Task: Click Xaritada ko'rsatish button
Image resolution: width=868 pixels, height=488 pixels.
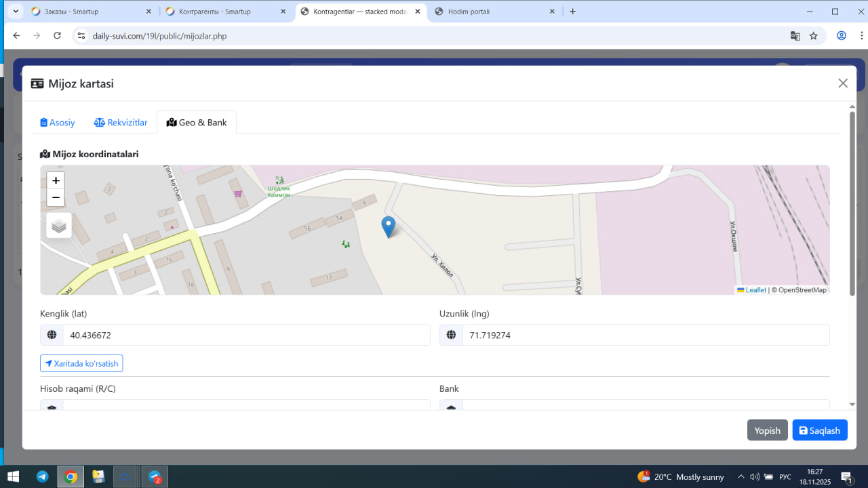Action: (81, 364)
